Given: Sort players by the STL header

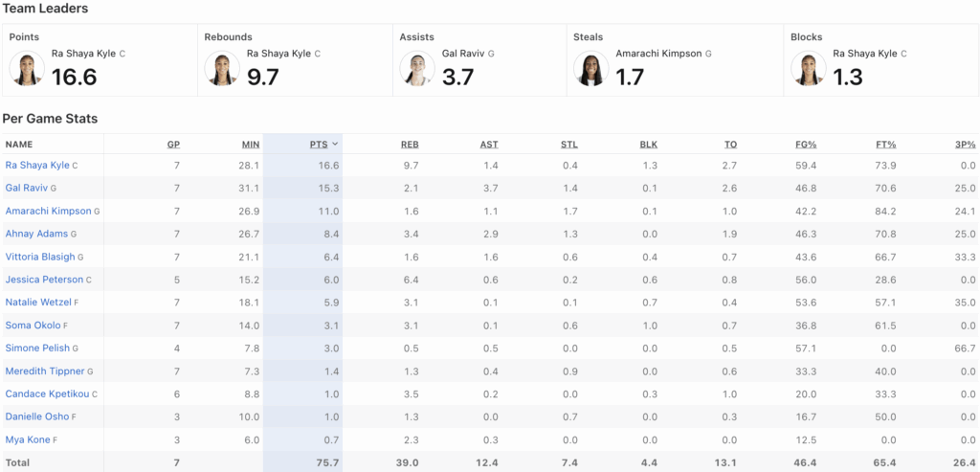Looking at the screenshot, I should [568, 145].
